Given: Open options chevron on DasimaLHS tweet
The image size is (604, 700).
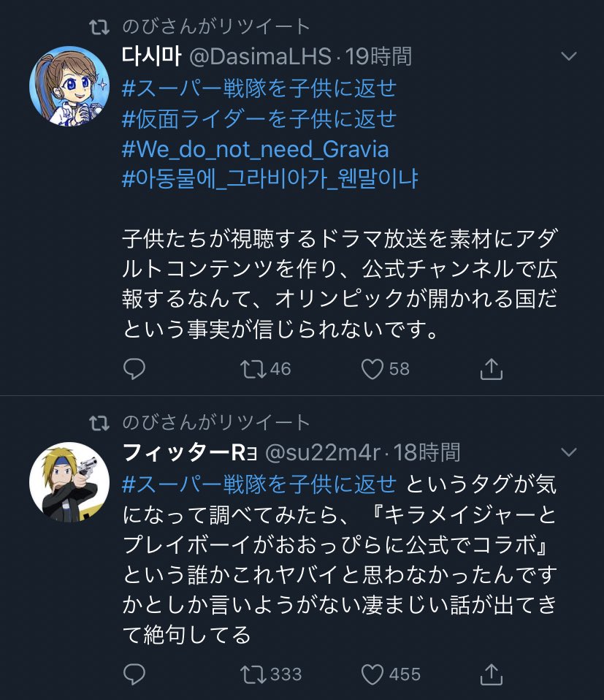Looking at the screenshot, I should point(569,56).
